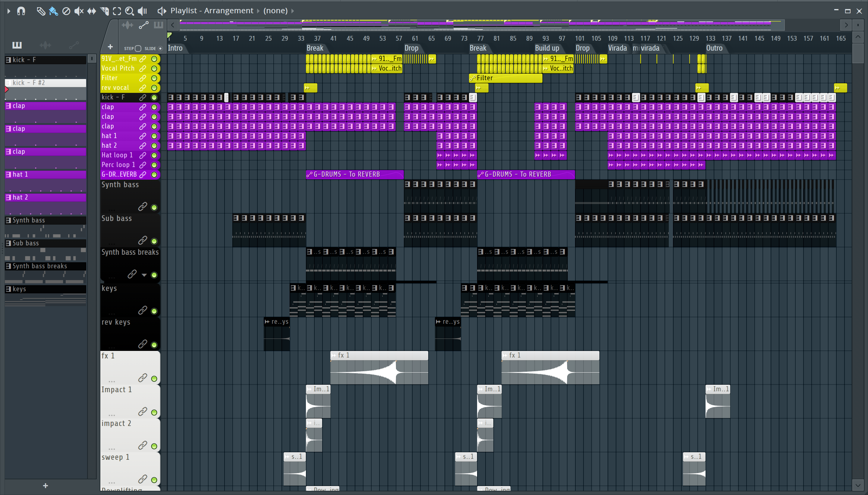Image resolution: width=868 pixels, height=495 pixels.
Task: Open the arrow menu after (none)
Action: point(293,11)
